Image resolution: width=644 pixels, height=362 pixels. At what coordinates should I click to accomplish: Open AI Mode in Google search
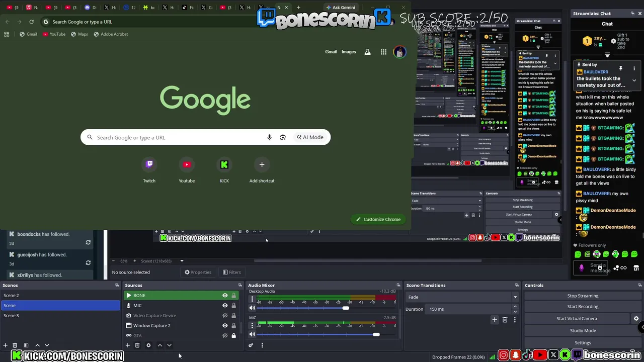[310, 137]
